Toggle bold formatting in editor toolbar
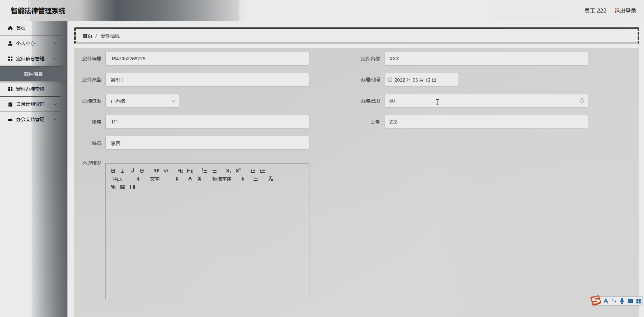 coord(113,171)
